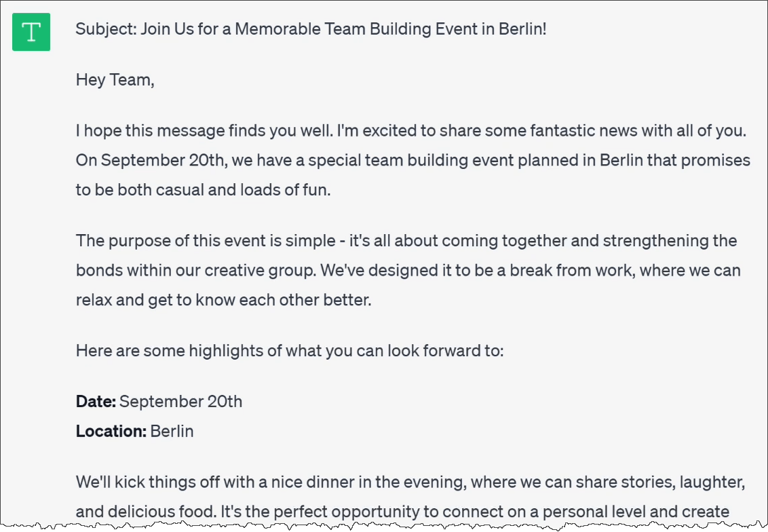Screen dimensions: 768x532
Task: Click the "Hey Team," greeting
Action: click(x=115, y=80)
